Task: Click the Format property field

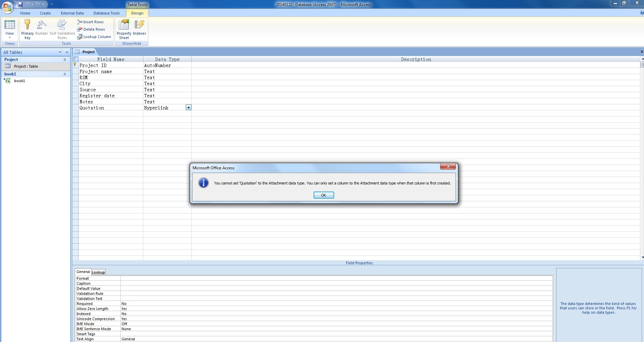Action: [x=336, y=278]
